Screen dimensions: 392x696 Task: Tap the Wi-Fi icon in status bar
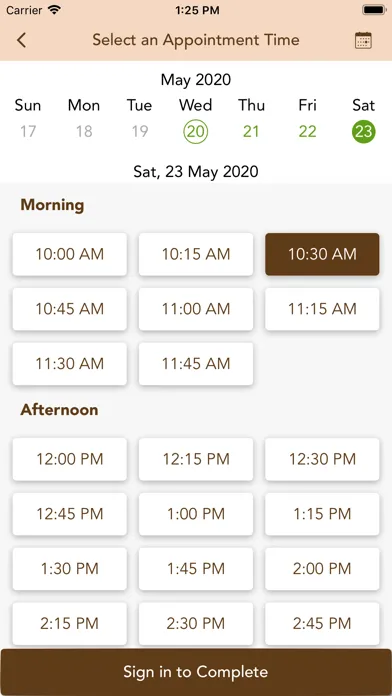54,10
